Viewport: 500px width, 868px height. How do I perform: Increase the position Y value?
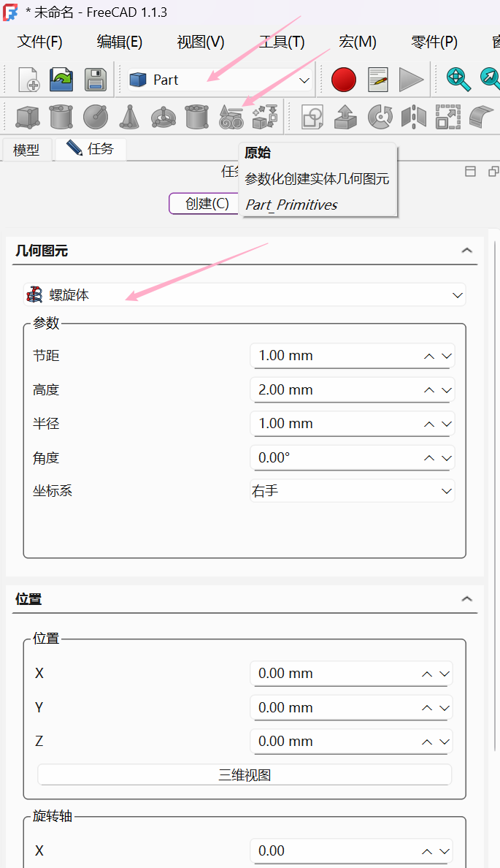(427, 708)
